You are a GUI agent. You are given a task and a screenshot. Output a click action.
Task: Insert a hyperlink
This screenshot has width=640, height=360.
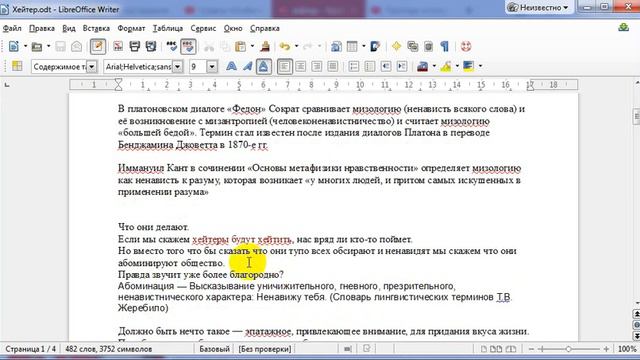pyautogui.click(x=336, y=47)
